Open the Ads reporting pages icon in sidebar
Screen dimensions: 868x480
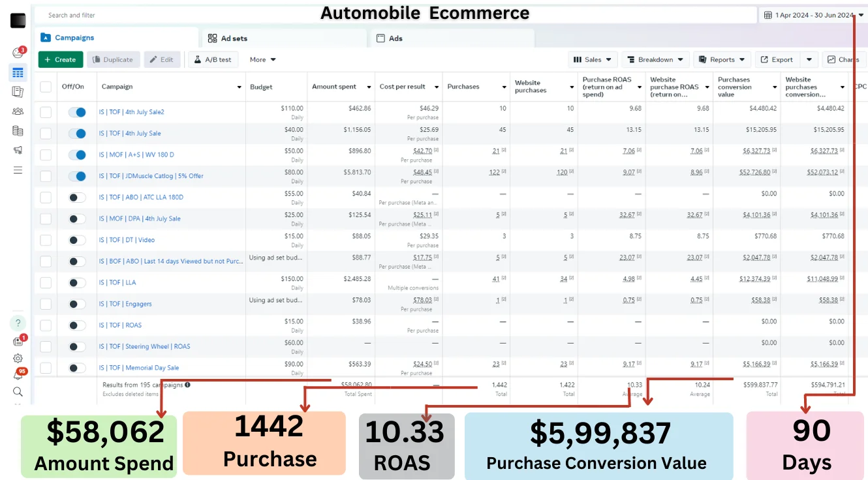click(18, 92)
